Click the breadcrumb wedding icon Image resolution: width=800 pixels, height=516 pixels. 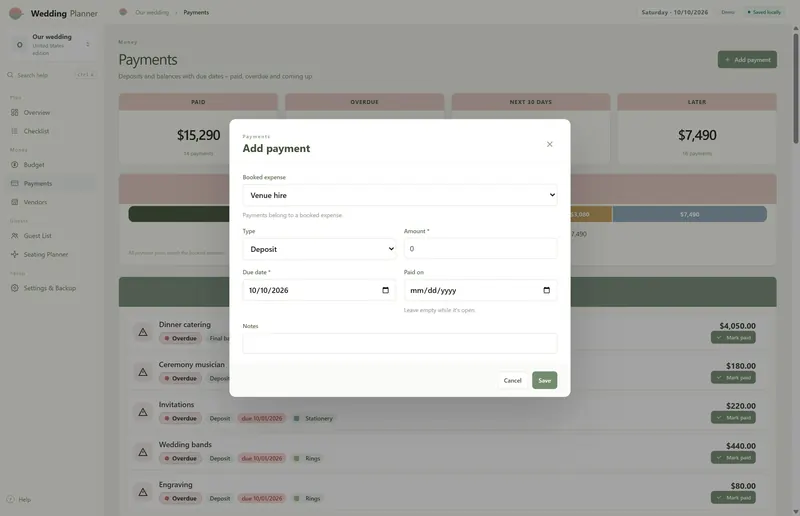[x=123, y=12]
